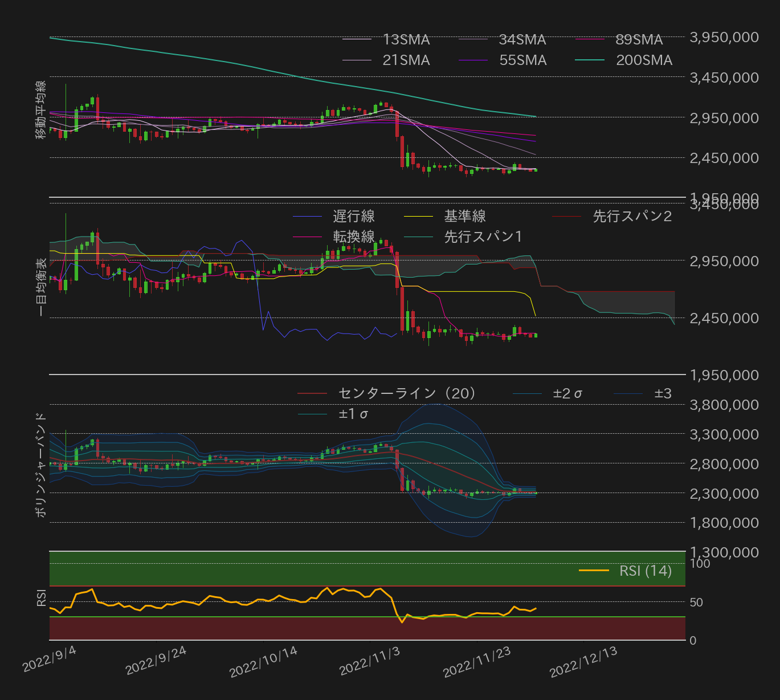Click the 2022/11/23 date label

pyautogui.click(x=477, y=661)
